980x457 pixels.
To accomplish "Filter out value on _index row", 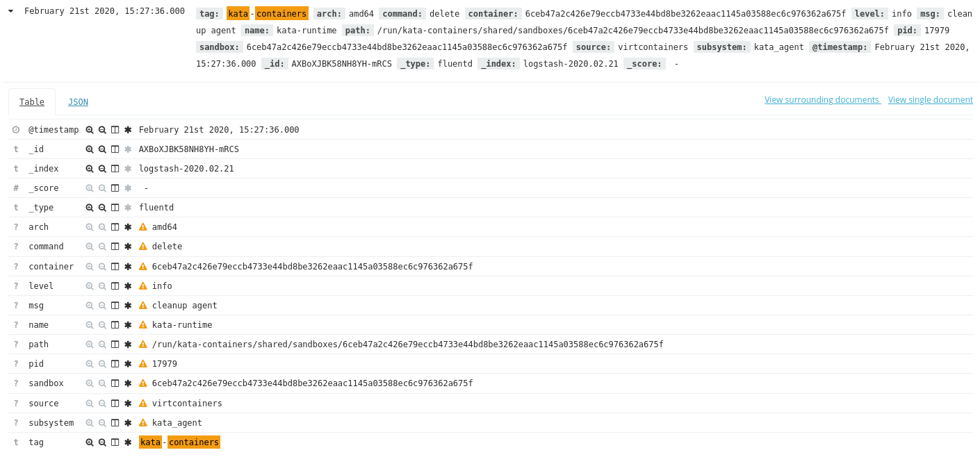I will coord(102,169).
